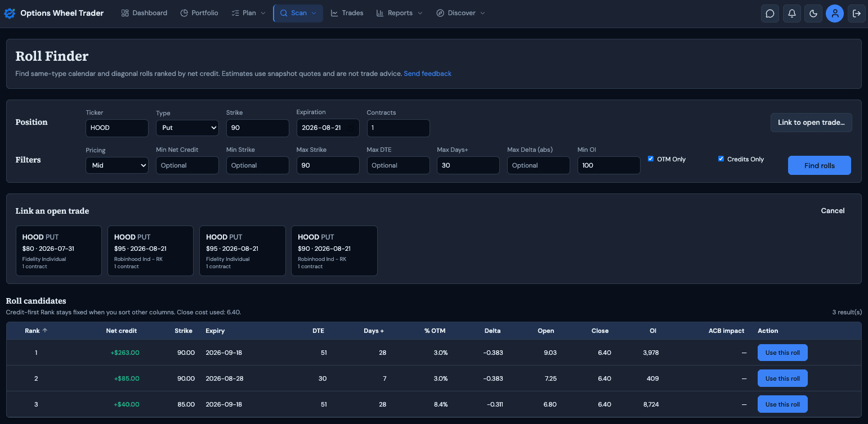Sort by the Rank column header
868x424 pixels.
[36, 331]
